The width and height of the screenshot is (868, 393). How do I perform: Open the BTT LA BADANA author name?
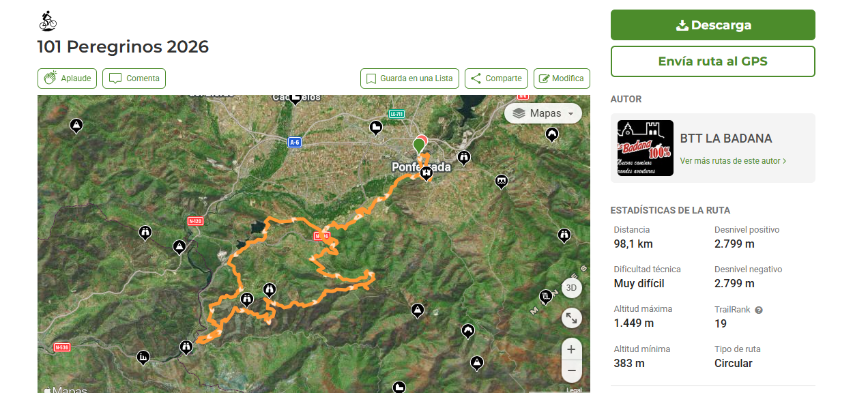tap(726, 139)
